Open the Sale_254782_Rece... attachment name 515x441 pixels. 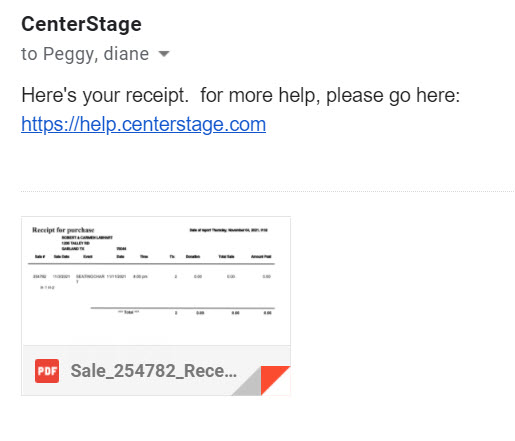(x=154, y=371)
